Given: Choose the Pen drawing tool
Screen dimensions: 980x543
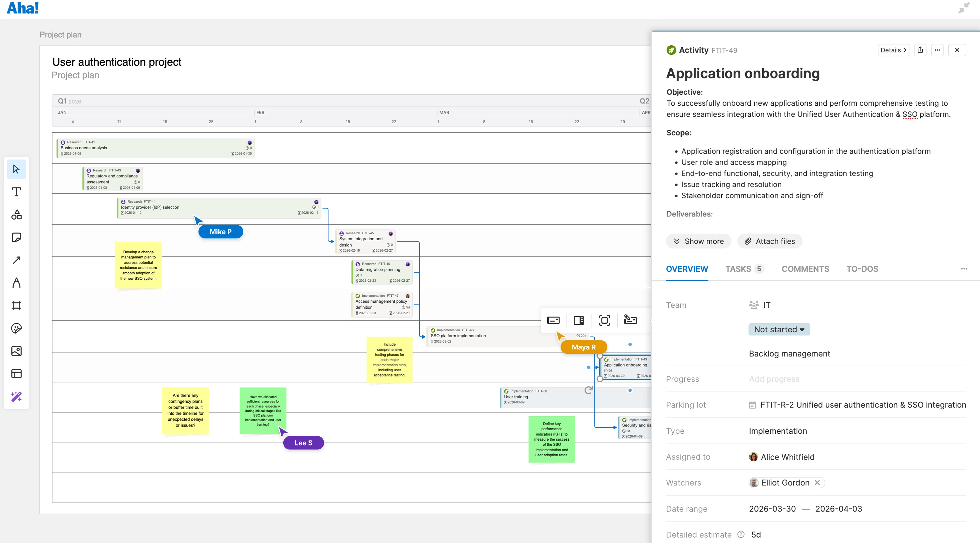Looking at the screenshot, I should click(16, 283).
